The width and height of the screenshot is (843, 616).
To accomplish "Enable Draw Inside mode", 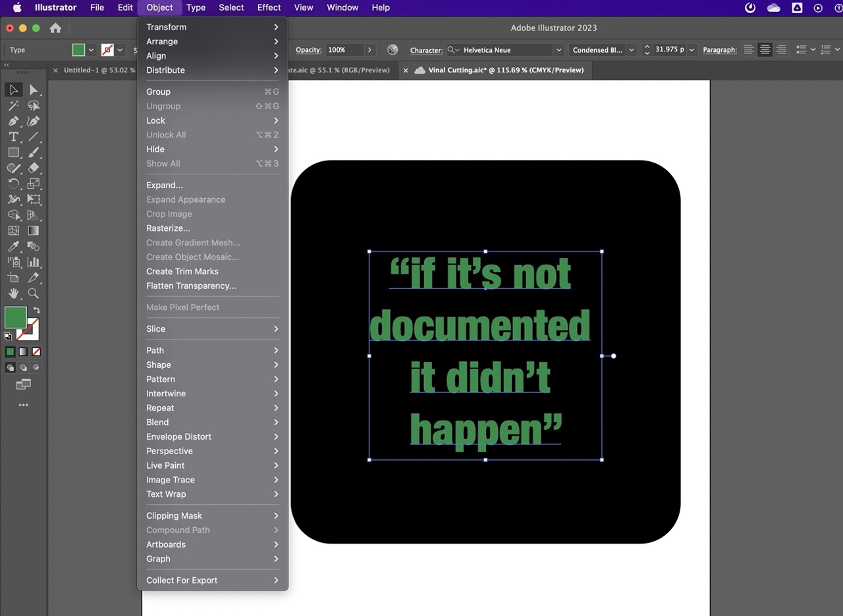I will [36, 368].
